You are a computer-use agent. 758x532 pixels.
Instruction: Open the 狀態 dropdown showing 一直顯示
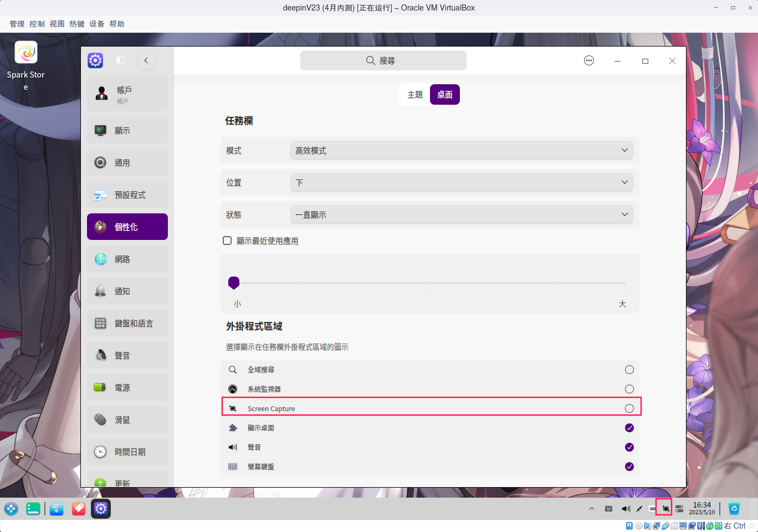click(x=462, y=214)
